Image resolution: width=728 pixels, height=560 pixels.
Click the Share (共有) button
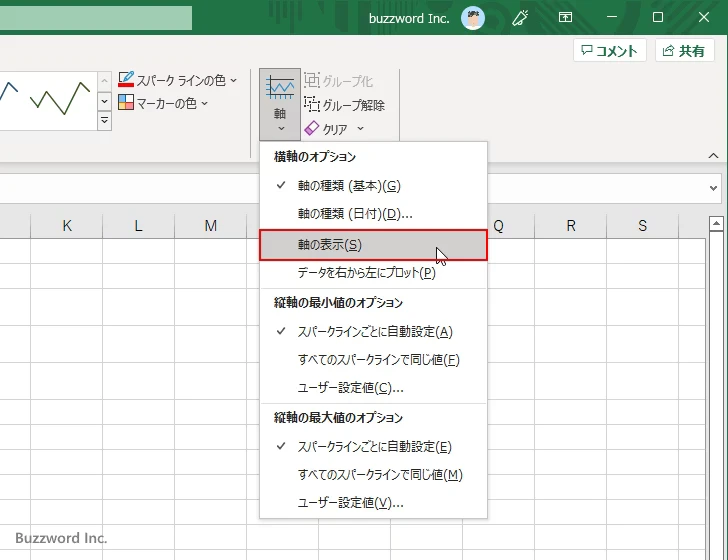pyautogui.click(x=684, y=51)
